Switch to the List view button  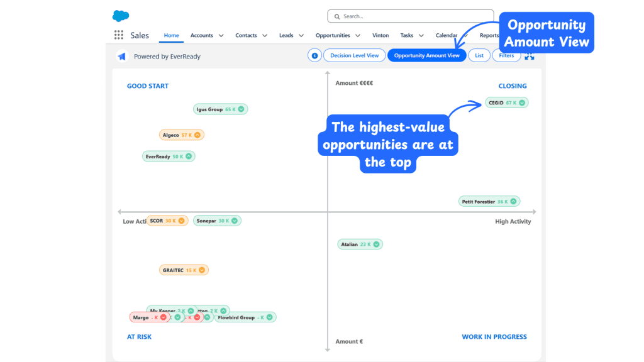[x=479, y=55]
